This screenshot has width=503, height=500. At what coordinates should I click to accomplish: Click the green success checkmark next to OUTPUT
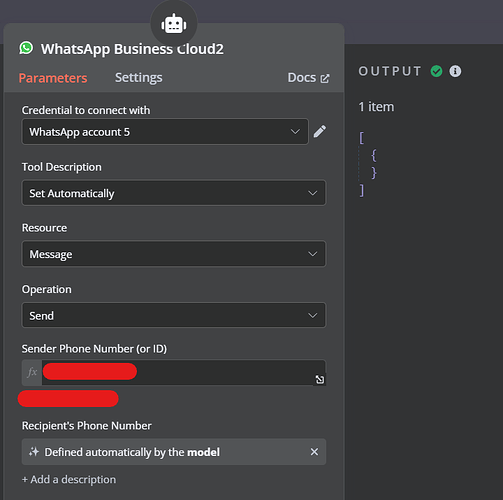pyautogui.click(x=436, y=71)
